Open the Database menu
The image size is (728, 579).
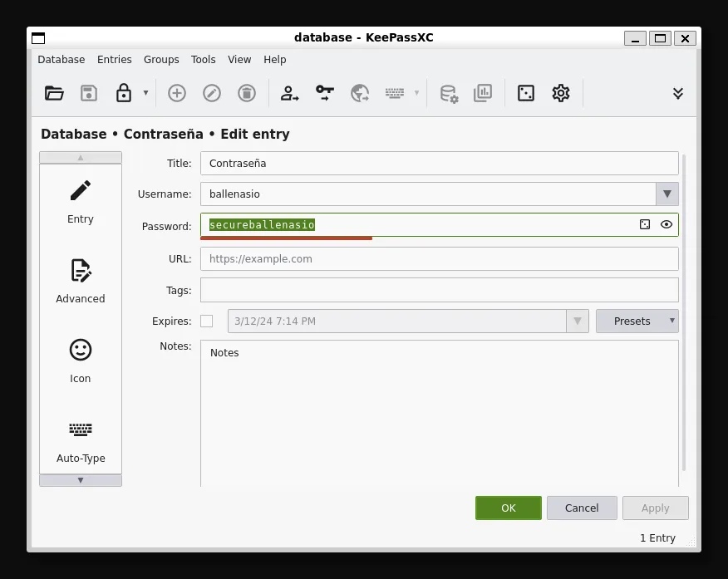(x=61, y=59)
